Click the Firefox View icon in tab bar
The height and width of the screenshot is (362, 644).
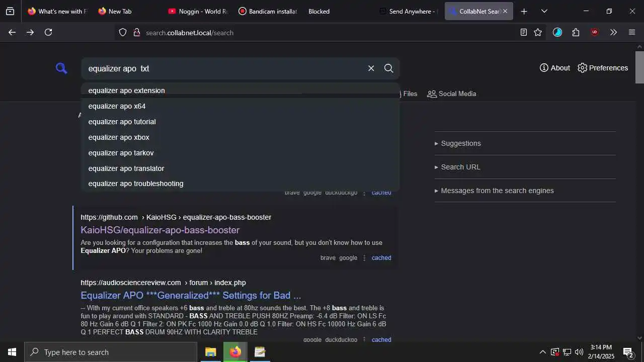(10, 11)
